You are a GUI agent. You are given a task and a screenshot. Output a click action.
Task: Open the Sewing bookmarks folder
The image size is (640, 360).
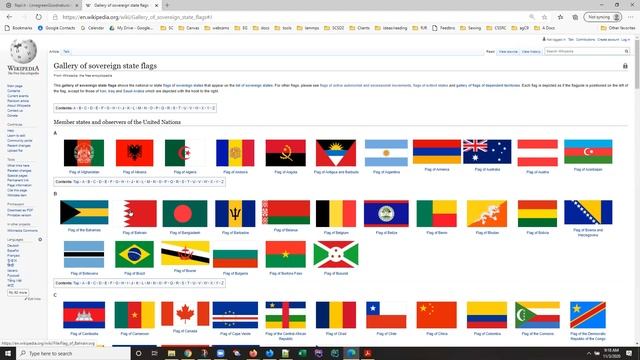(470, 28)
